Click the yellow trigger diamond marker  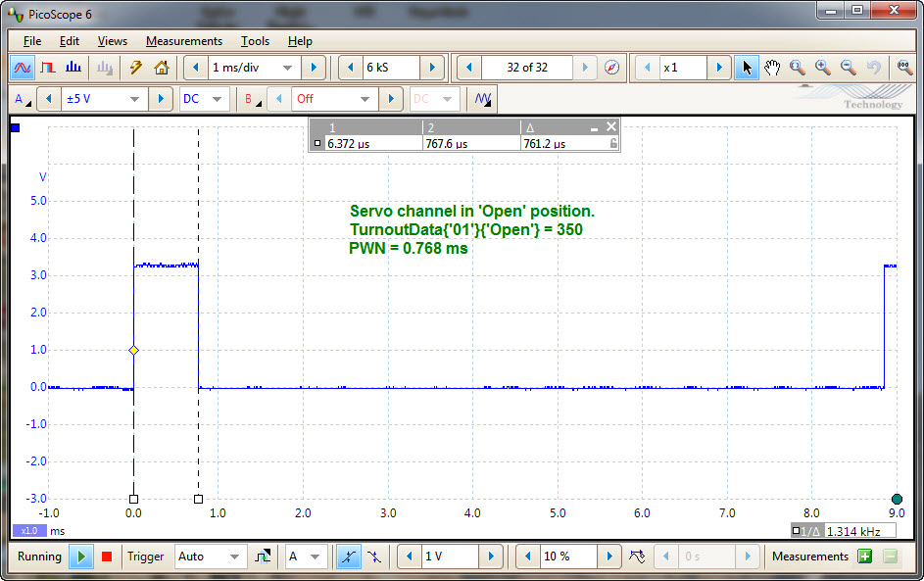click(134, 350)
